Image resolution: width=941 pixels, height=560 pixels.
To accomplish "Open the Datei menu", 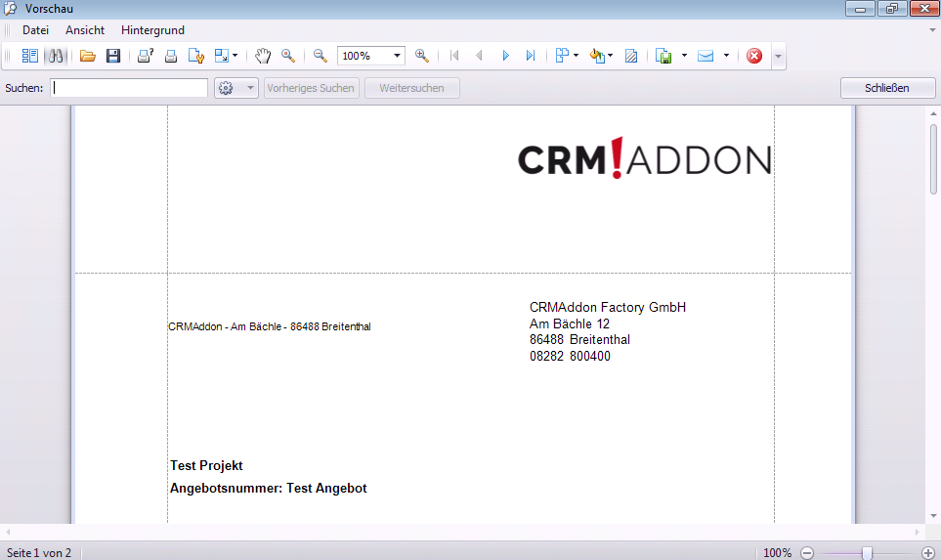I will 35,30.
